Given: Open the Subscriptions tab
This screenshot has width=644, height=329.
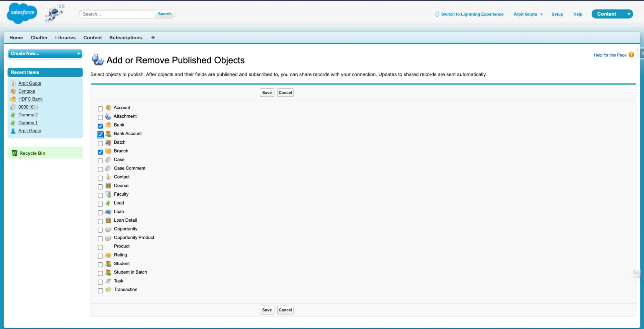Looking at the screenshot, I should [125, 38].
